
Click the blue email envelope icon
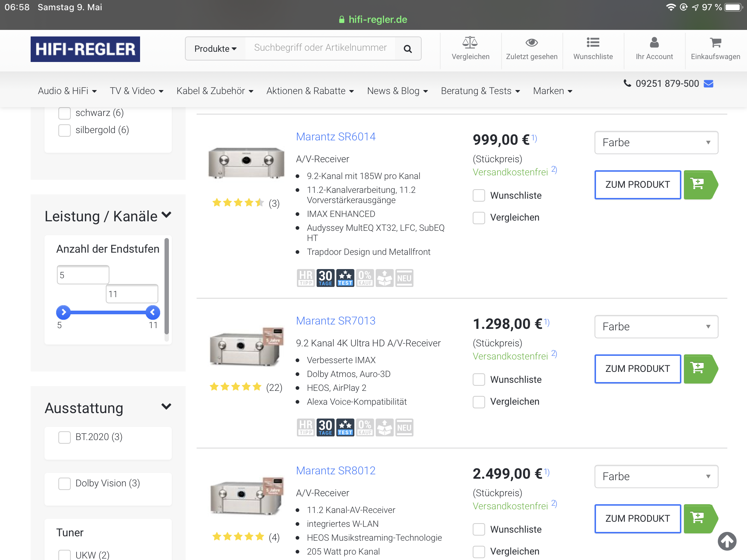(x=708, y=84)
